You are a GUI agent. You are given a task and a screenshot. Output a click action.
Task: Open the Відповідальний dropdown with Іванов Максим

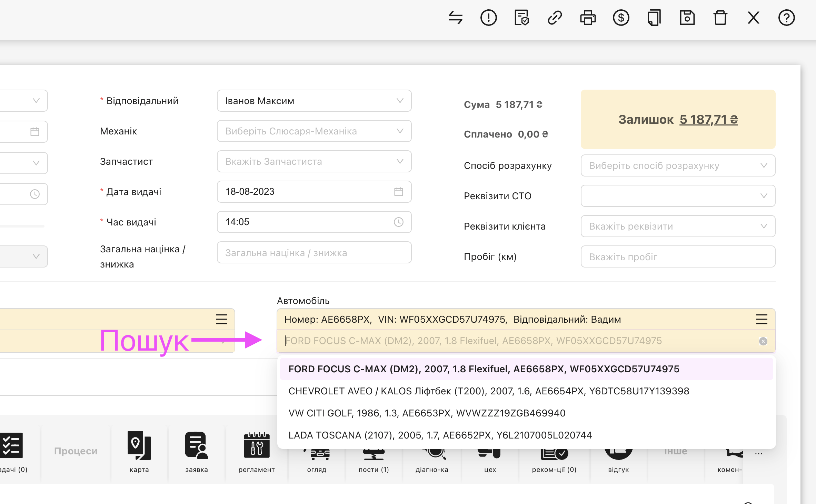(x=314, y=101)
